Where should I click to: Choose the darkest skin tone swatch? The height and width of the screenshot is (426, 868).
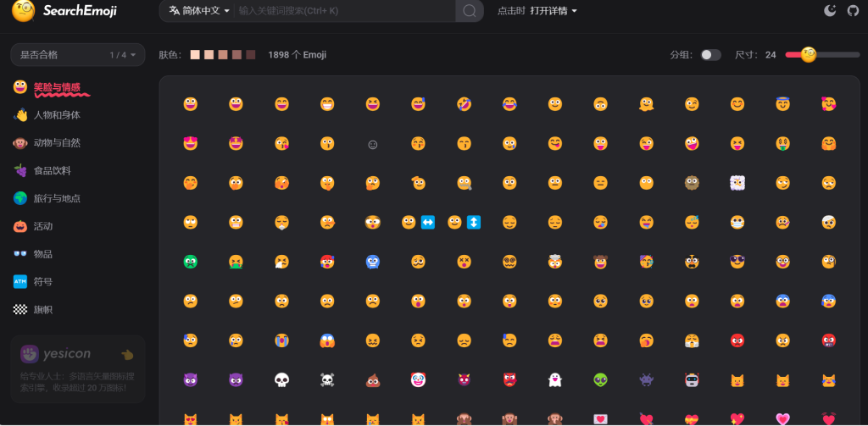(250, 55)
